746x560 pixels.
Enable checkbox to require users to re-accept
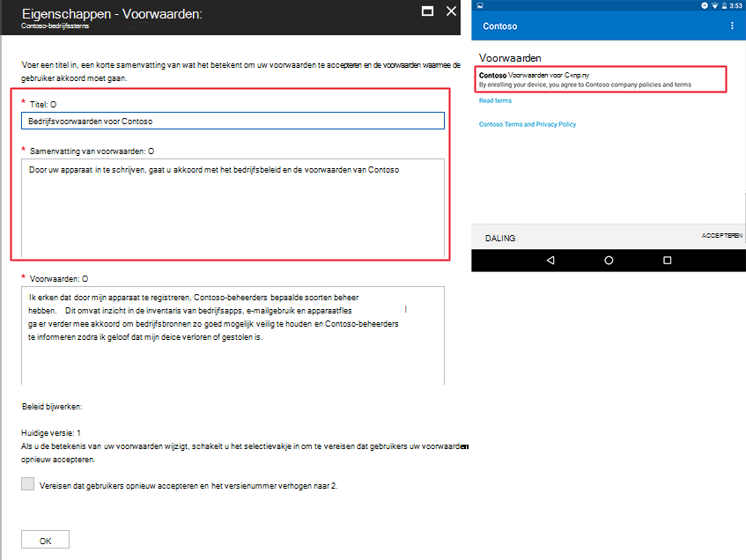pos(27,484)
